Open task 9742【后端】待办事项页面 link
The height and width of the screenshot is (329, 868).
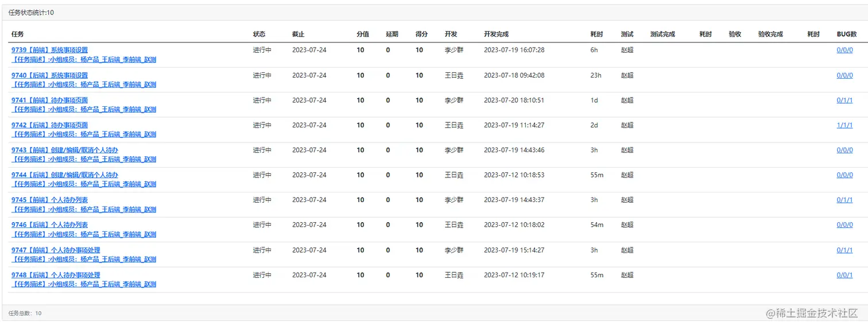[49, 125]
